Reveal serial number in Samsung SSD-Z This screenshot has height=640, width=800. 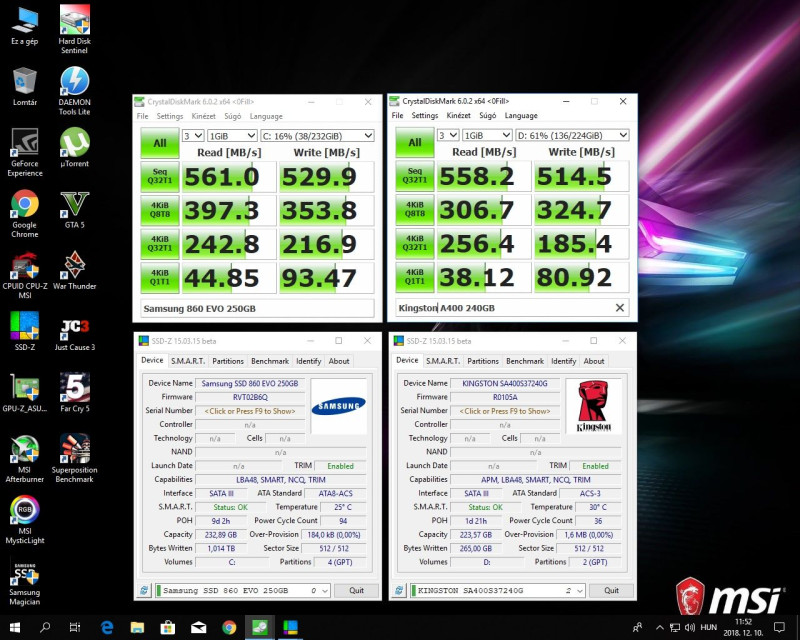coord(250,411)
